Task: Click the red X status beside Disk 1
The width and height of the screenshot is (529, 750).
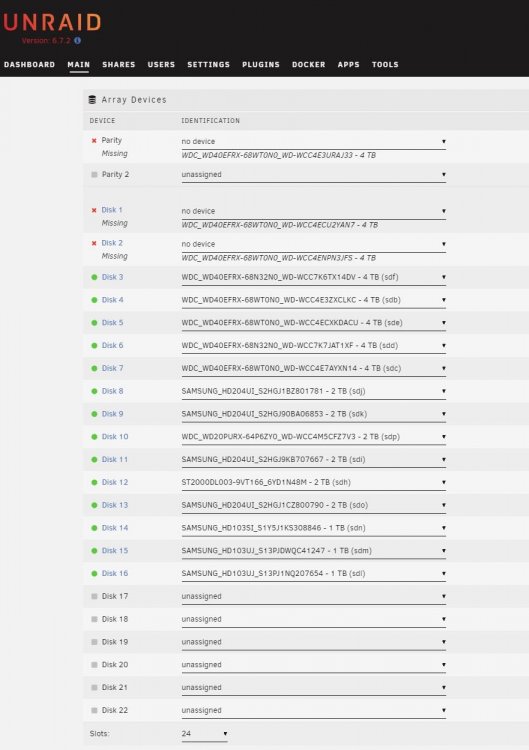Action: click(x=94, y=210)
